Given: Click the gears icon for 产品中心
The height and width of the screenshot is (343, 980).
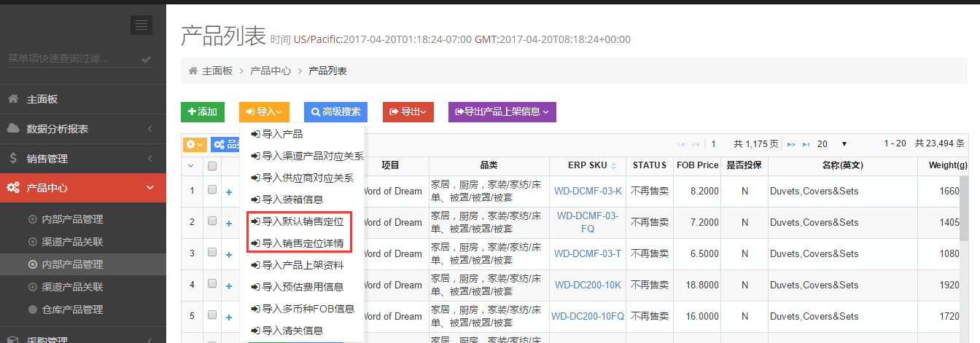Looking at the screenshot, I should [x=13, y=187].
